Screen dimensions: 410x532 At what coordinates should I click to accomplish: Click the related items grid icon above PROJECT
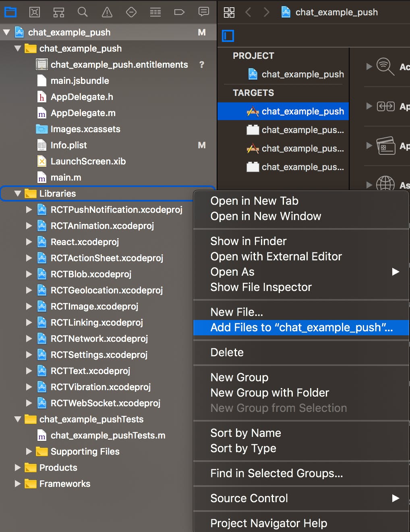tap(229, 12)
